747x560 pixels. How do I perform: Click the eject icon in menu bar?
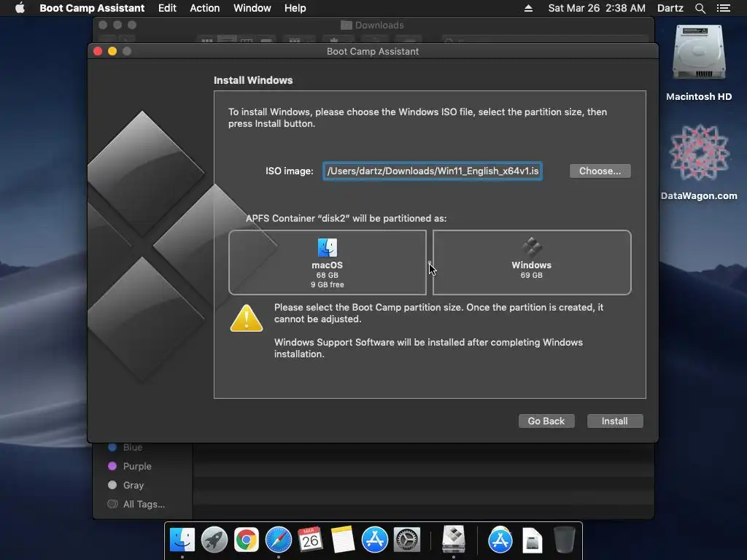528,8
